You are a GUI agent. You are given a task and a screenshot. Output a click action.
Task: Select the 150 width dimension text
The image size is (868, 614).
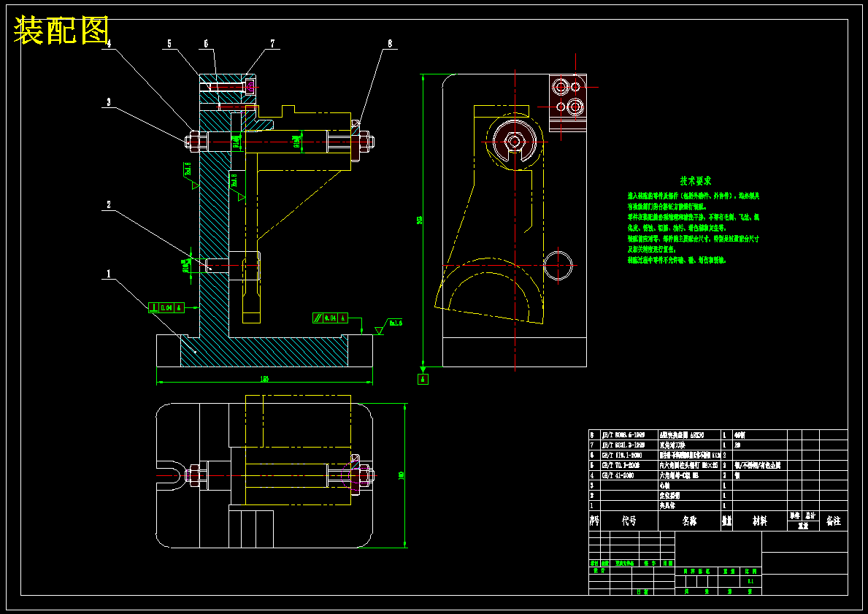point(264,379)
